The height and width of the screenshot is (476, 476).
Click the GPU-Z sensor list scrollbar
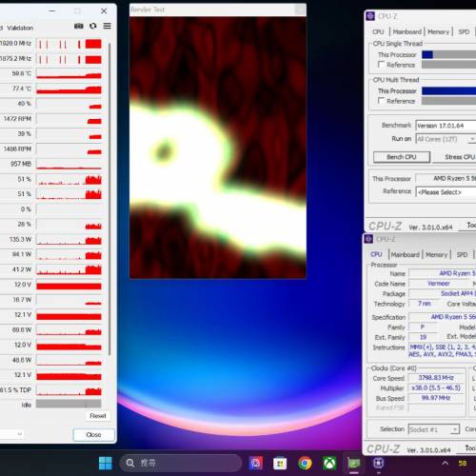(109, 198)
